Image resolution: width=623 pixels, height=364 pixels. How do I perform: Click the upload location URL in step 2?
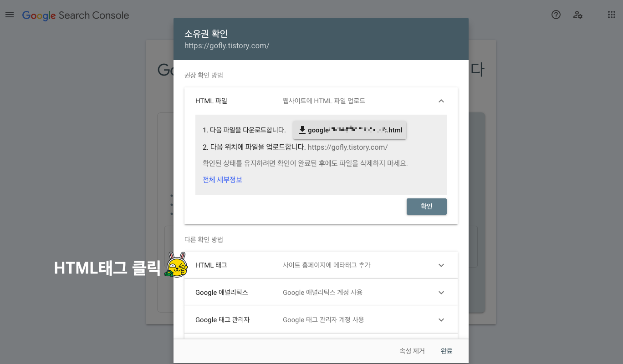coord(348,147)
